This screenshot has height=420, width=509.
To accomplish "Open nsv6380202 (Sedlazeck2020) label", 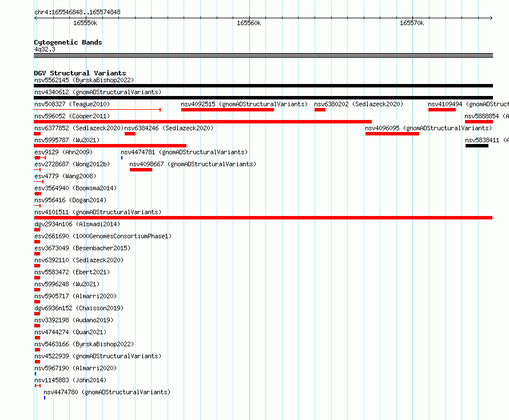I will [x=359, y=104].
